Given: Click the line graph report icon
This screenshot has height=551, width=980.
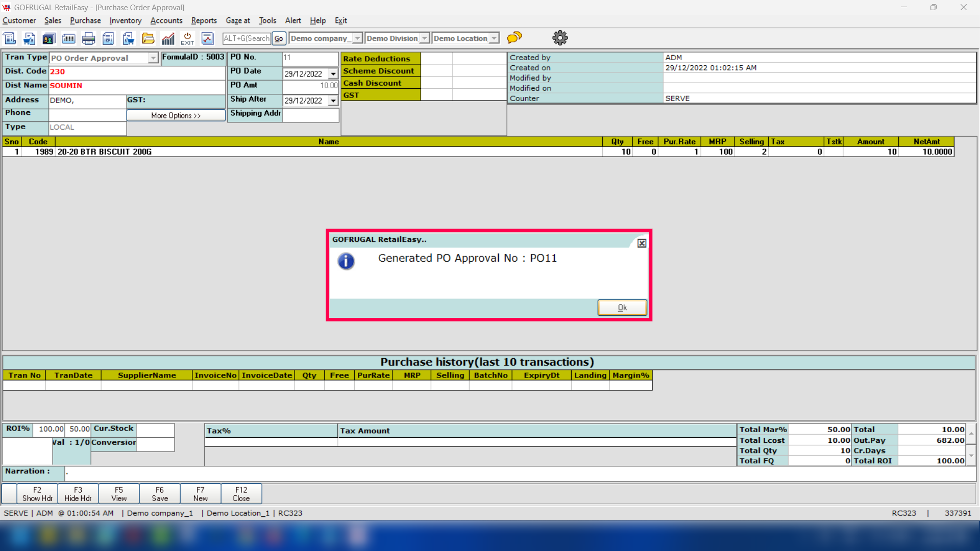Looking at the screenshot, I should [x=207, y=38].
